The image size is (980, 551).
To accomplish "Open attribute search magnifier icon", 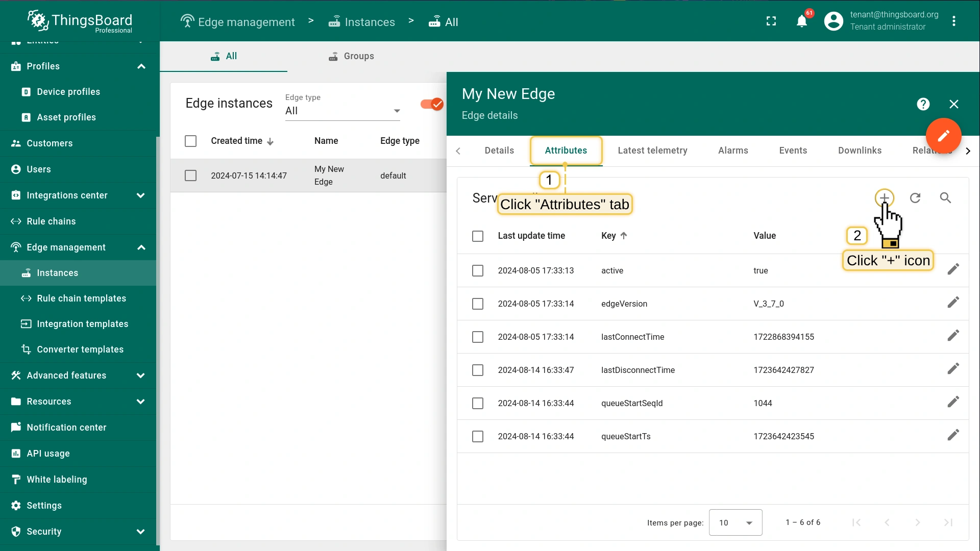I will click(945, 198).
